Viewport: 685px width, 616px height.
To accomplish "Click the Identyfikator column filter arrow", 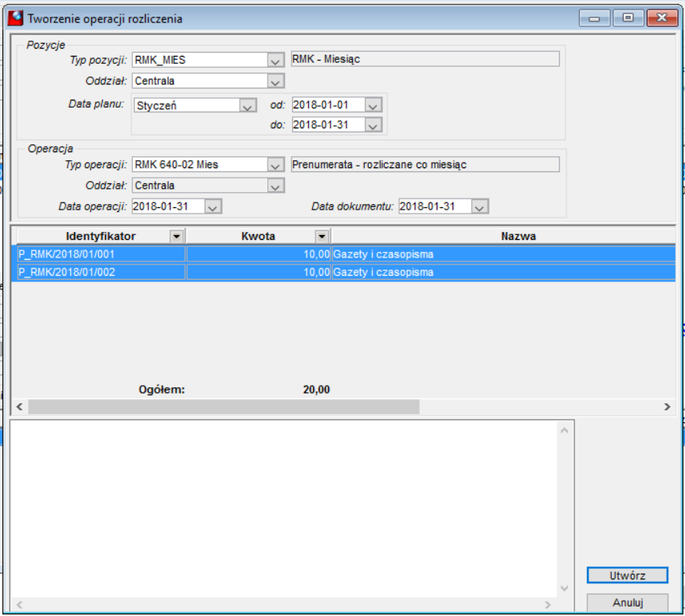I will click(x=177, y=237).
